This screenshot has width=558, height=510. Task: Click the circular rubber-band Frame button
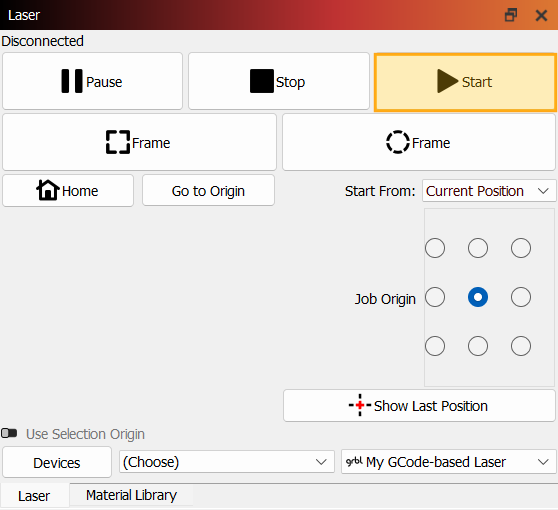tap(419, 142)
